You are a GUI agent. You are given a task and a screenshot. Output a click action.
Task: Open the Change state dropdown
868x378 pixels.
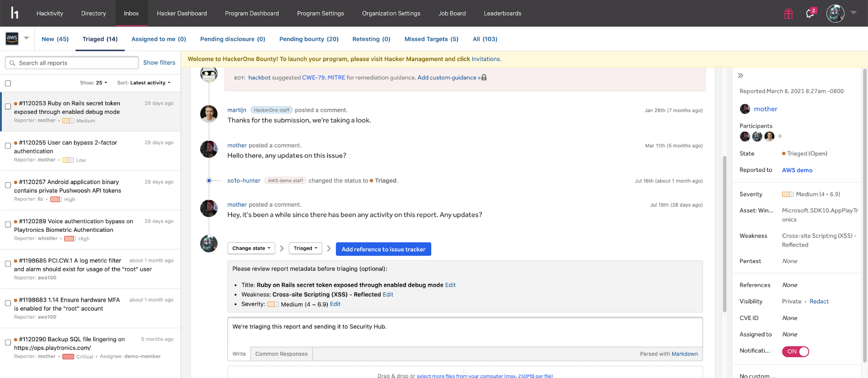pyautogui.click(x=251, y=248)
